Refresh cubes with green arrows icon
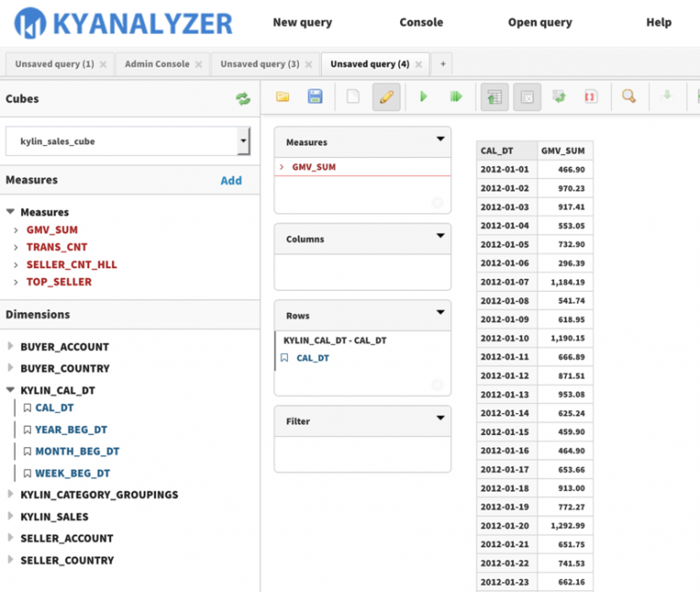Screen dimensions: 700x592 [242, 99]
